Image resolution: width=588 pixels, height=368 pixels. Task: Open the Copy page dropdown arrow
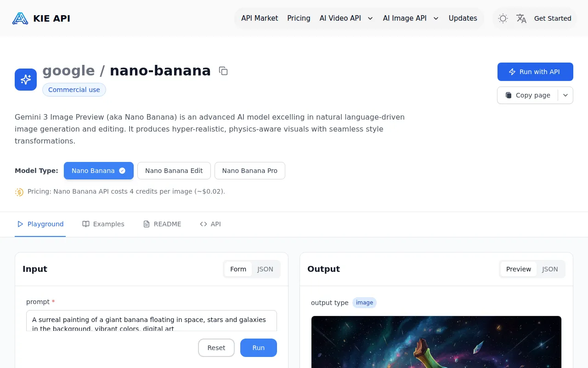point(565,95)
